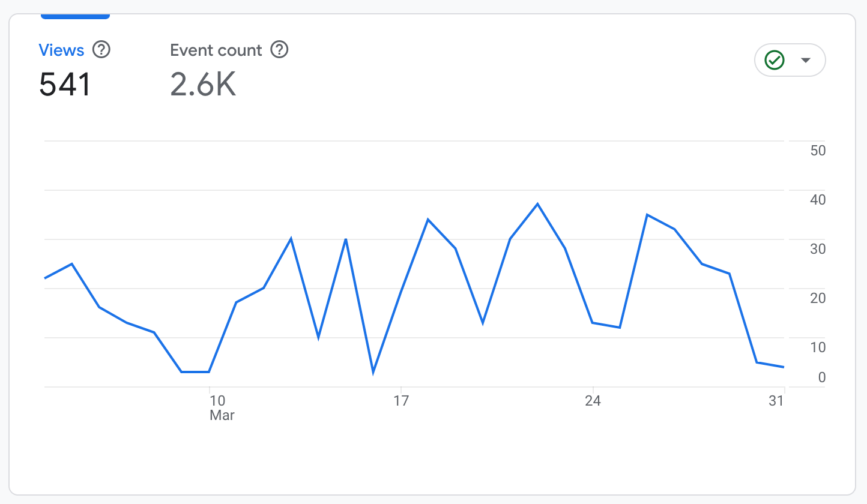Viewport: 867px width, 504px height.
Task: Expand the data quality dropdown arrow
Action: [806, 60]
